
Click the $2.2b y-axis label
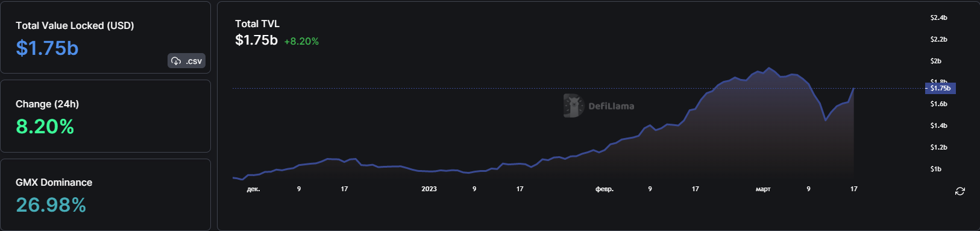point(938,39)
